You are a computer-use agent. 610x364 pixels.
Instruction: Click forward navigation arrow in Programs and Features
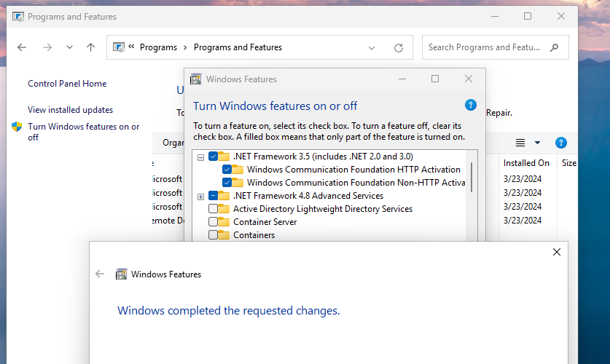pyautogui.click(x=47, y=47)
